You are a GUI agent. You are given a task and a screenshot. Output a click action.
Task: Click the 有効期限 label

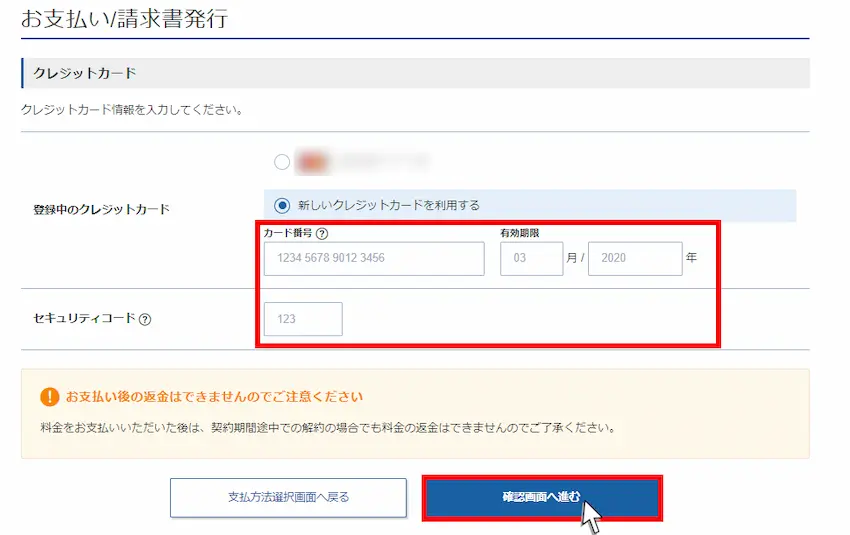tap(519, 233)
